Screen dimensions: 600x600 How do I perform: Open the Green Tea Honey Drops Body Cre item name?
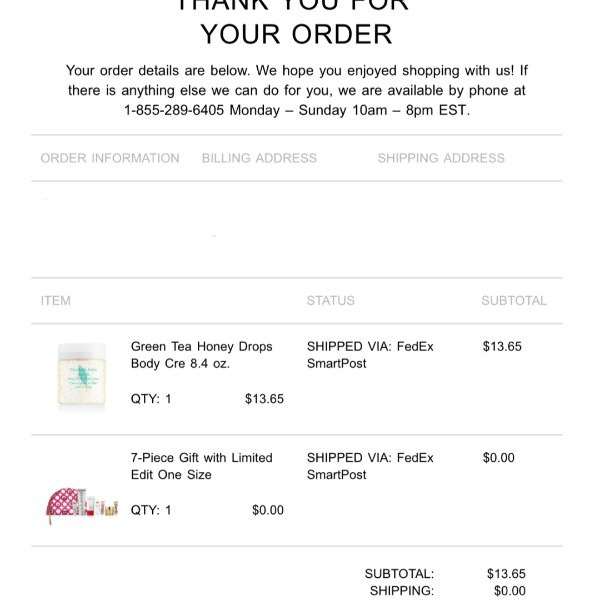coord(201,355)
